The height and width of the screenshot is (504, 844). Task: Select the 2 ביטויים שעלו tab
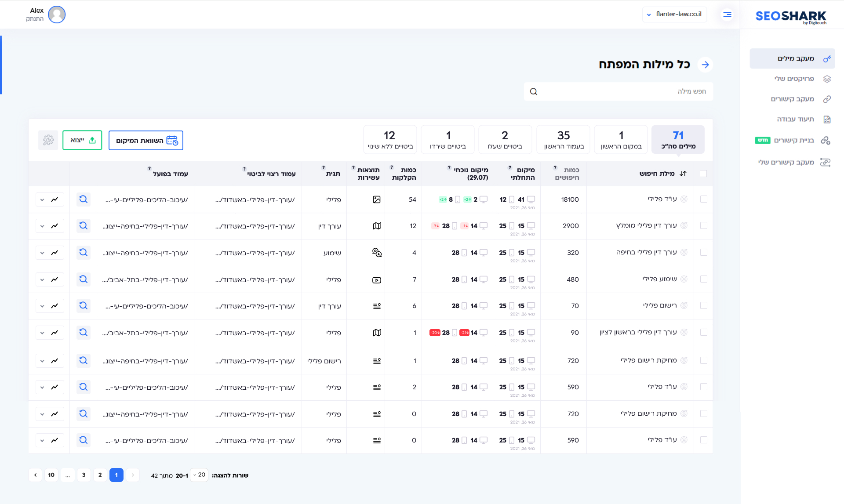click(x=505, y=140)
